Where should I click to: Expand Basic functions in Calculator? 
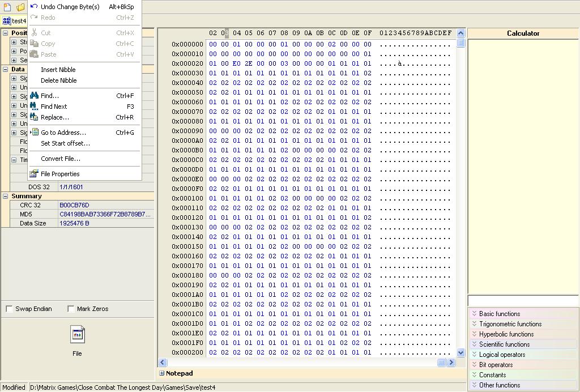[x=523, y=314]
